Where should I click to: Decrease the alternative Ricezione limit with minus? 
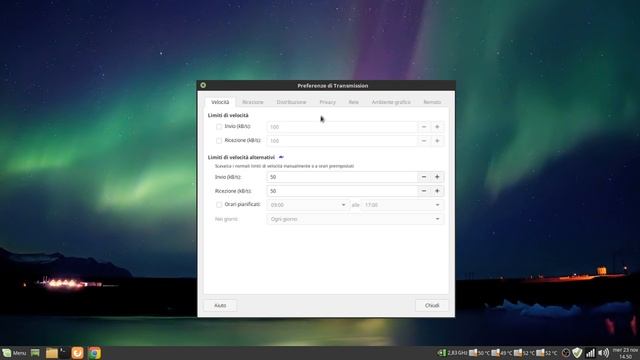tap(424, 191)
